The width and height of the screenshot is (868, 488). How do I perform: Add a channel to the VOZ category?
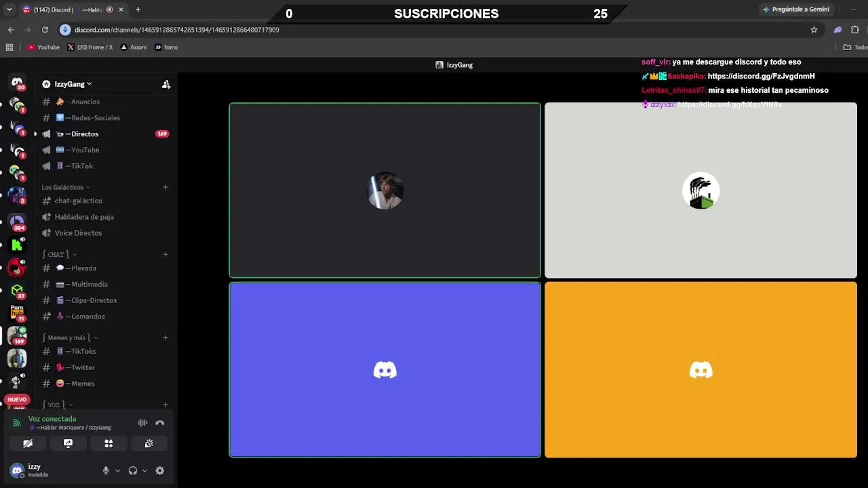click(x=165, y=405)
